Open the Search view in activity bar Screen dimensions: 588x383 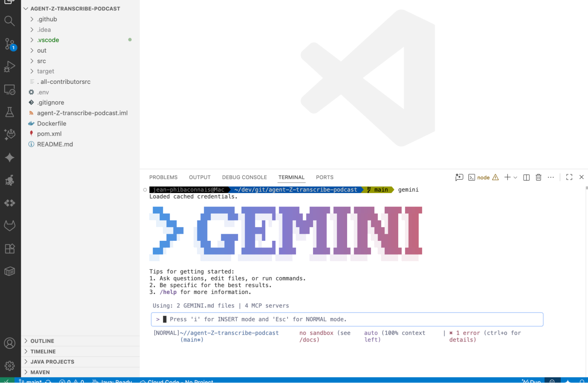click(9, 21)
